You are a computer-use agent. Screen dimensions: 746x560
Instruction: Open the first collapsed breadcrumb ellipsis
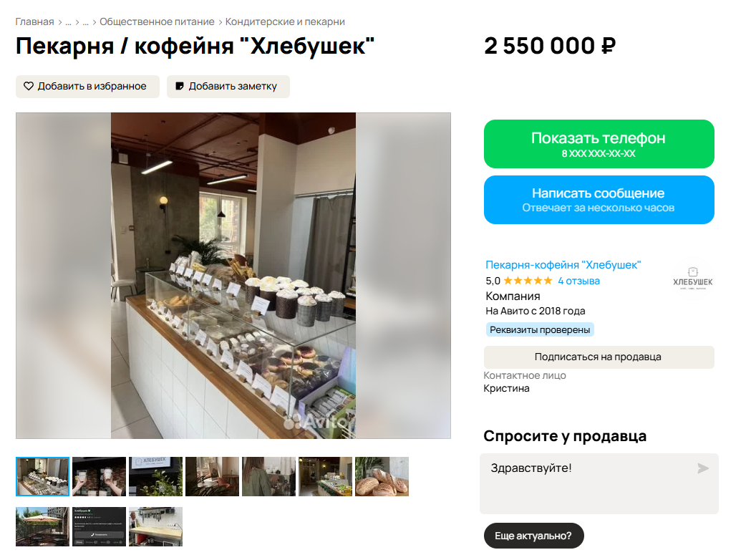pyautogui.click(x=69, y=22)
